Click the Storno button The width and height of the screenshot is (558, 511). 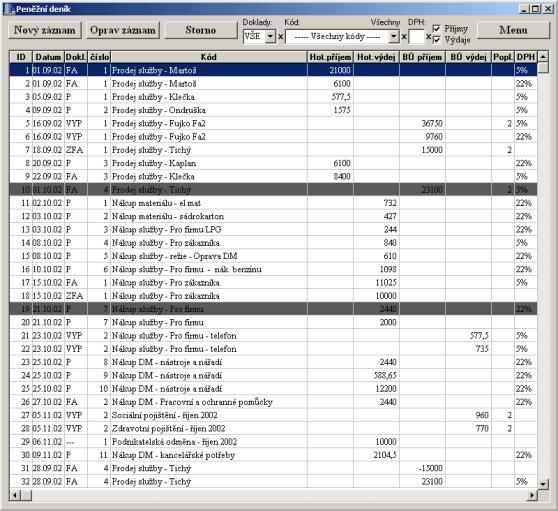pyautogui.click(x=201, y=30)
